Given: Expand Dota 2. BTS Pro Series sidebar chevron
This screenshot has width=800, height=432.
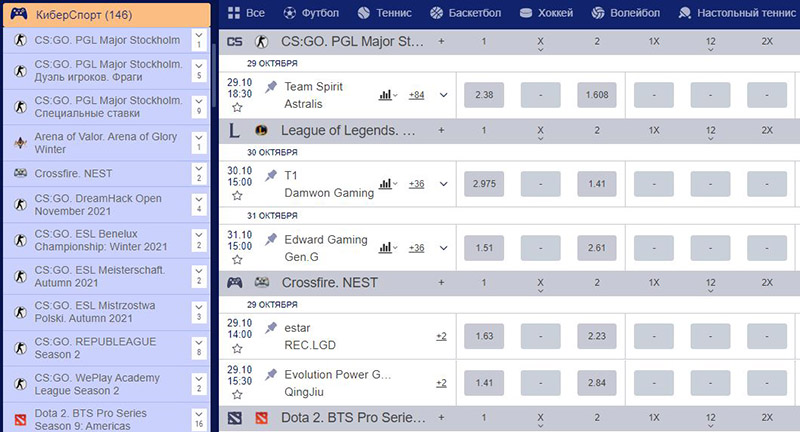Looking at the screenshot, I should [x=199, y=419].
